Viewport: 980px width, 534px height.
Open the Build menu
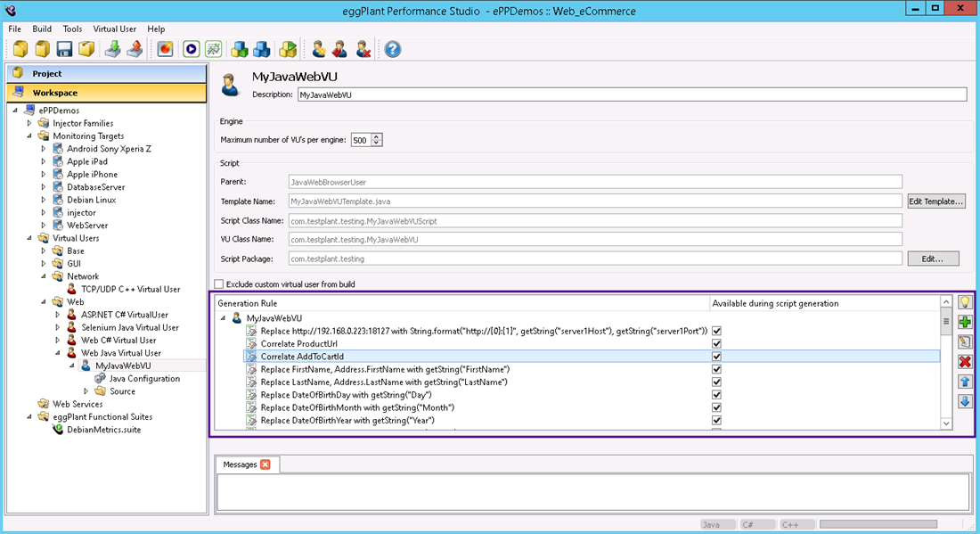[42, 29]
